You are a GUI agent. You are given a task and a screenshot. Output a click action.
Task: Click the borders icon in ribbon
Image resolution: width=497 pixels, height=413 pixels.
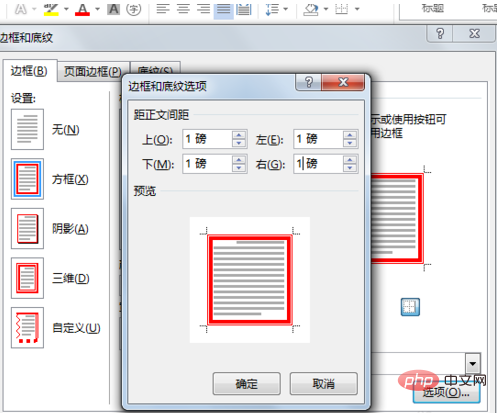pos(342,9)
